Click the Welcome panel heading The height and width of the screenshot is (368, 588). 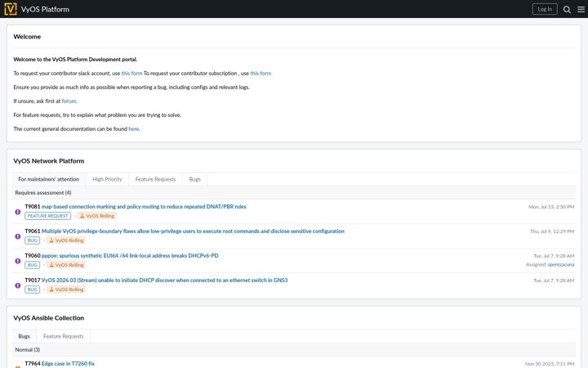click(x=27, y=37)
